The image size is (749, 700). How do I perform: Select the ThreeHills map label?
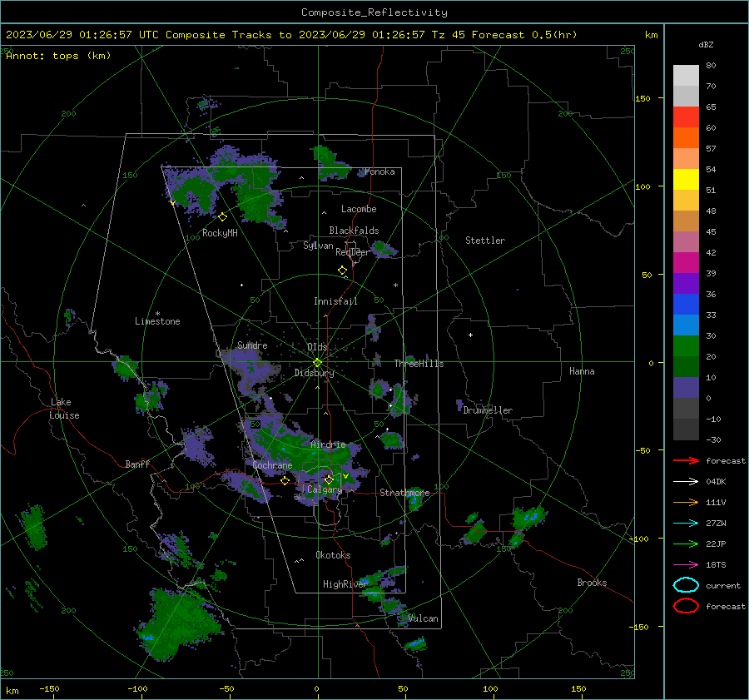419,364
